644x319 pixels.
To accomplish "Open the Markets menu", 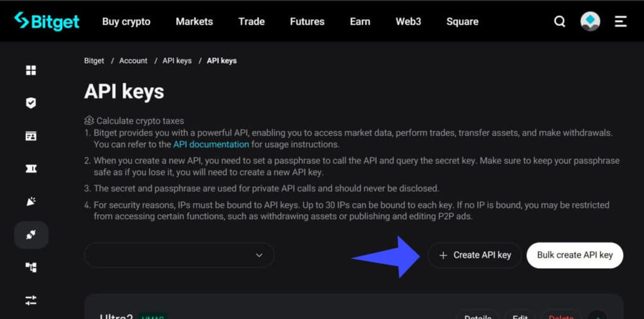I will 194,21.
